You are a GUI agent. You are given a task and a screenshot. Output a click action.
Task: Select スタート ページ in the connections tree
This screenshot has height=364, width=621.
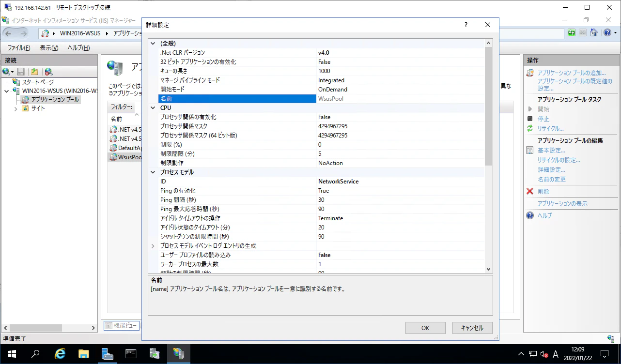[38, 82]
